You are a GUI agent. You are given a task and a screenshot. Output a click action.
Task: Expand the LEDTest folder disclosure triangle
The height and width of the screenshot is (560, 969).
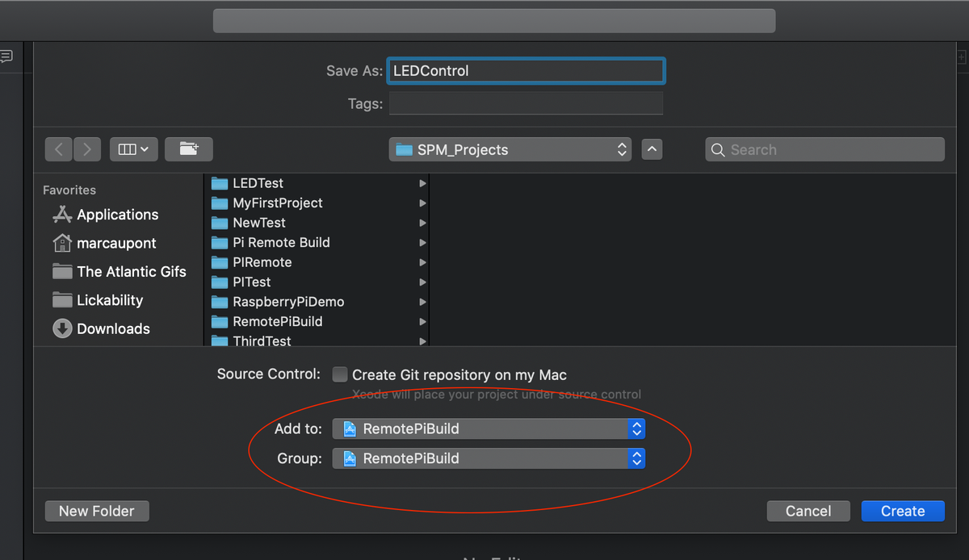(422, 183)
